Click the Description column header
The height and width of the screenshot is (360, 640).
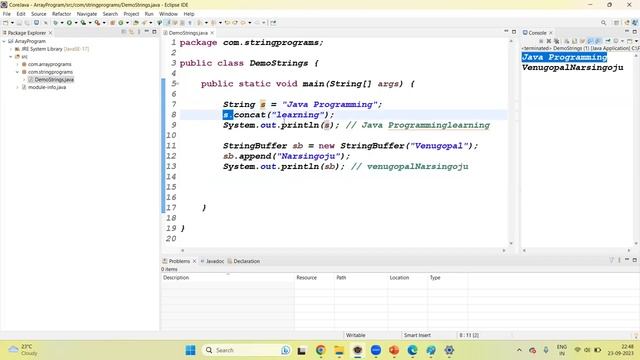point(176,278)
